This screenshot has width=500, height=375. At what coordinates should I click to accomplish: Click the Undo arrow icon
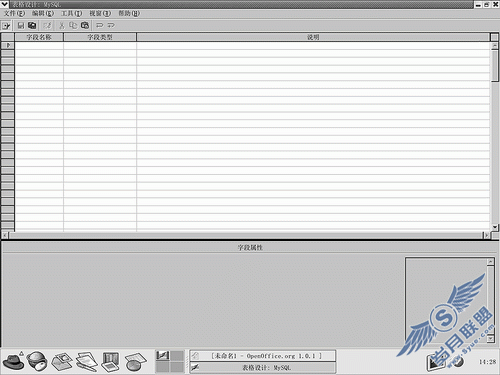(100, 25)
